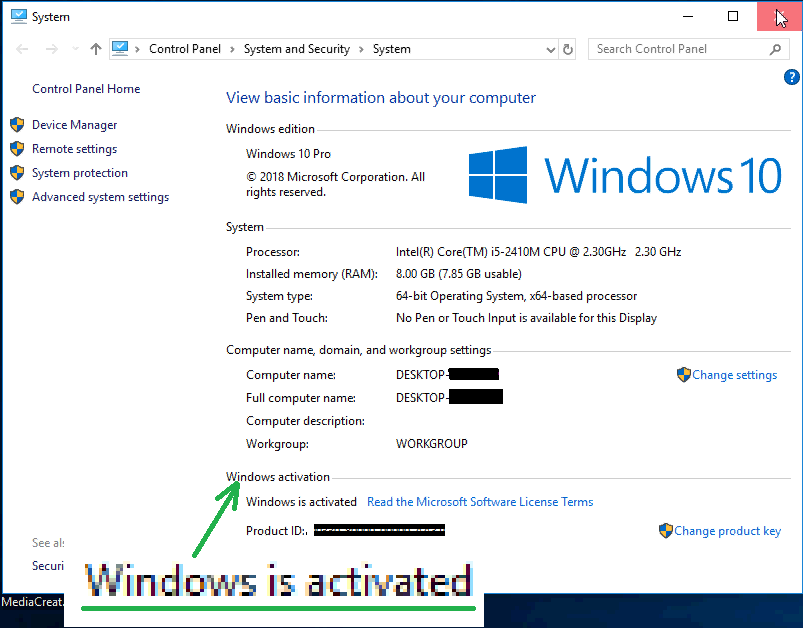Open Remote settings link

pyautogui.click(x=74, y=149)
